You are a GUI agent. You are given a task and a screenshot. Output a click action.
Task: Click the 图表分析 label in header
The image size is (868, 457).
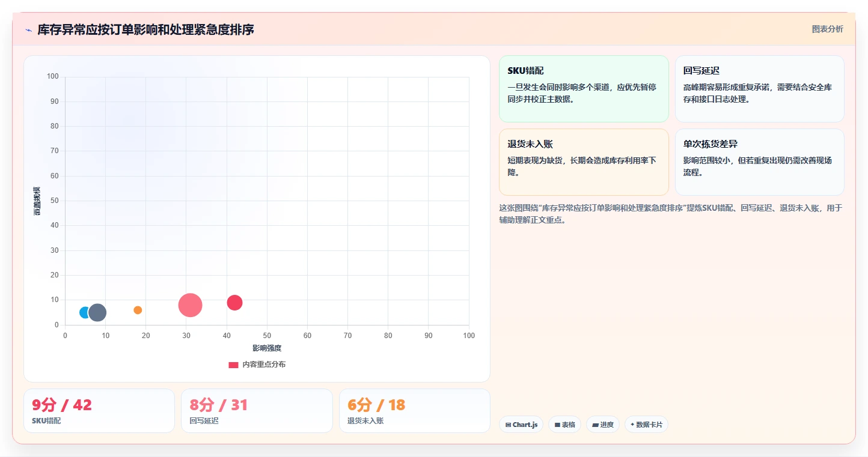[827, 29]
